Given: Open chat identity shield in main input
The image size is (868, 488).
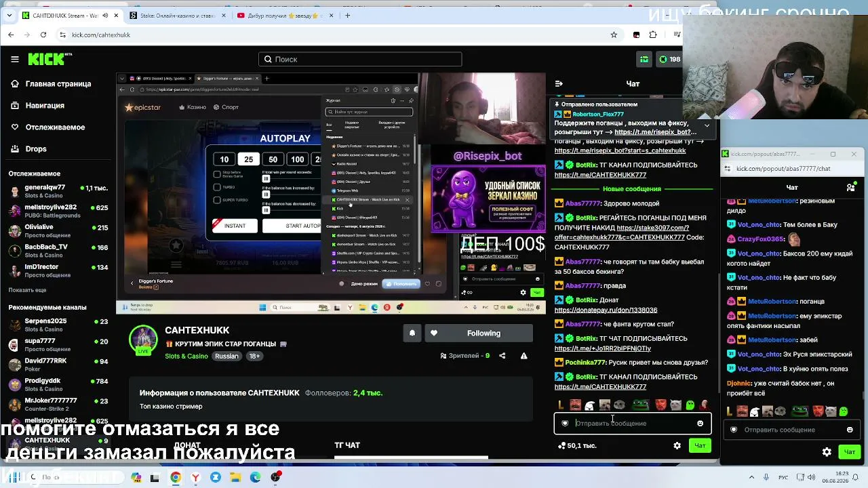Looking at the screenshot, I should (565, 424).
